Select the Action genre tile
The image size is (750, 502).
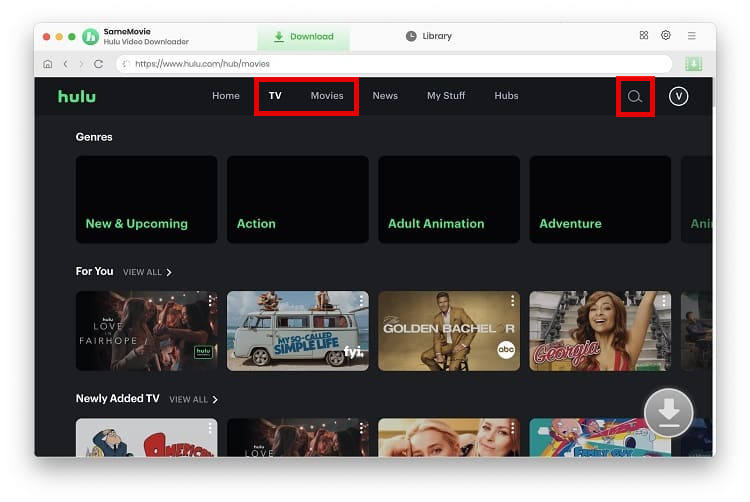pos(298,199)
